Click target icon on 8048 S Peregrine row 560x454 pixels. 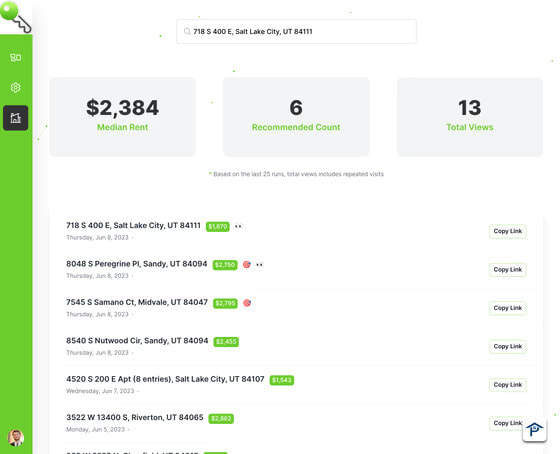click(246, 264)
